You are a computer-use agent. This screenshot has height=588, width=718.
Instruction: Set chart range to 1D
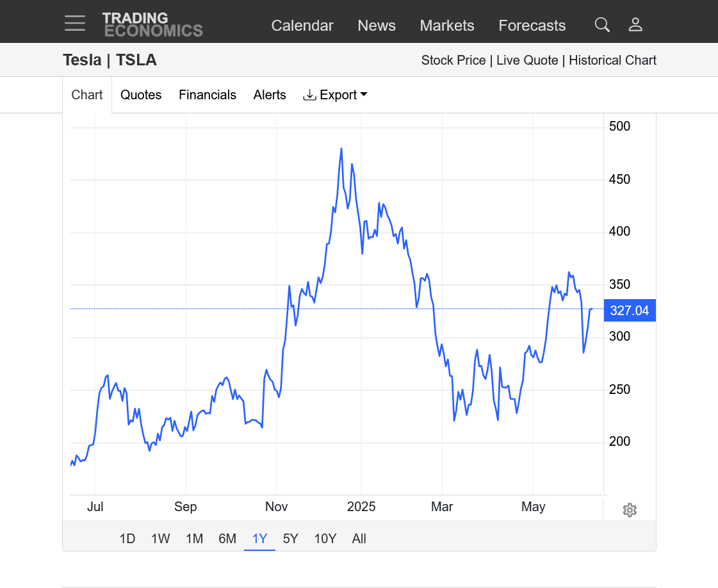(127, 539)
